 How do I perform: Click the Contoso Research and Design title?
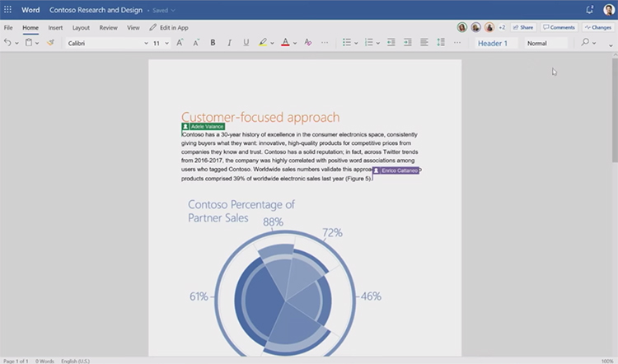(x=96, y=10)
